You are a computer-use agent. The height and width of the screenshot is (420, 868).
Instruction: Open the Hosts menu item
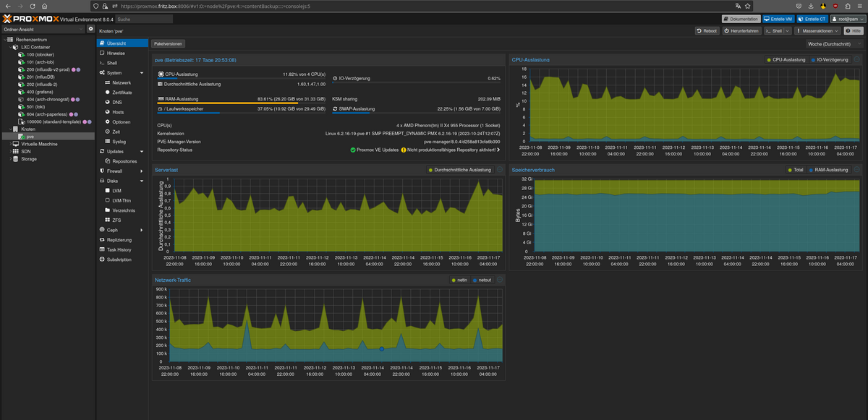click(x=122, y=112)
